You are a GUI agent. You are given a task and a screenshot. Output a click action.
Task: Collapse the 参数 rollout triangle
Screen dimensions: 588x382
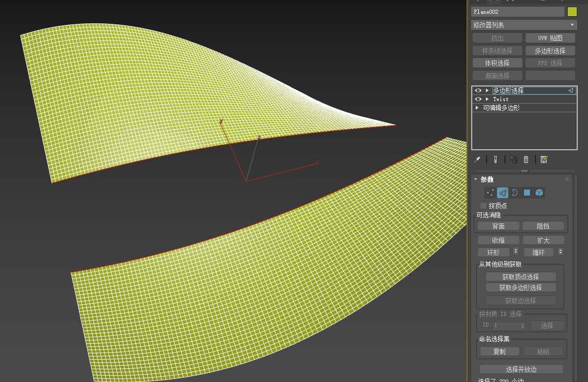point(476,179)
